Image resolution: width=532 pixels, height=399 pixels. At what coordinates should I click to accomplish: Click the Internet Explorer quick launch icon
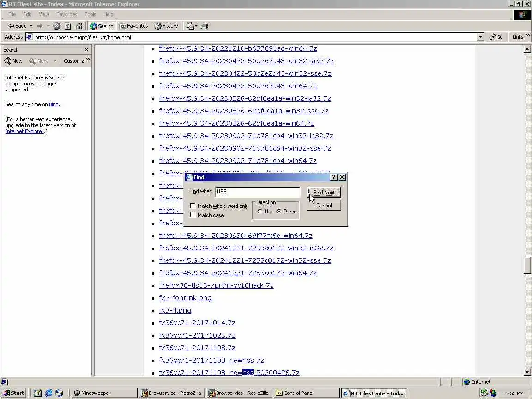click(49, 393)
